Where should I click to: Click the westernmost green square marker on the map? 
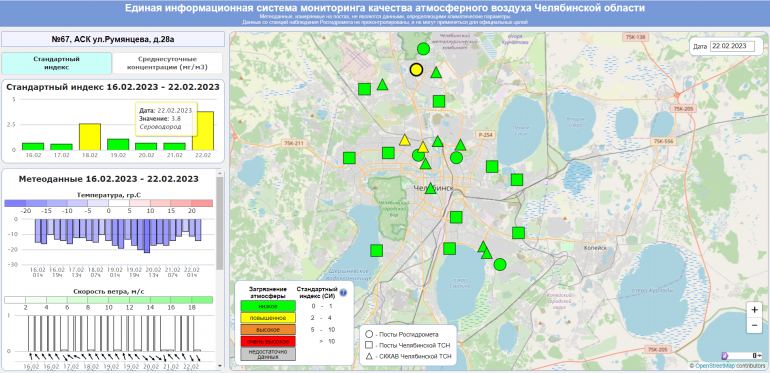tap(349, 158)
